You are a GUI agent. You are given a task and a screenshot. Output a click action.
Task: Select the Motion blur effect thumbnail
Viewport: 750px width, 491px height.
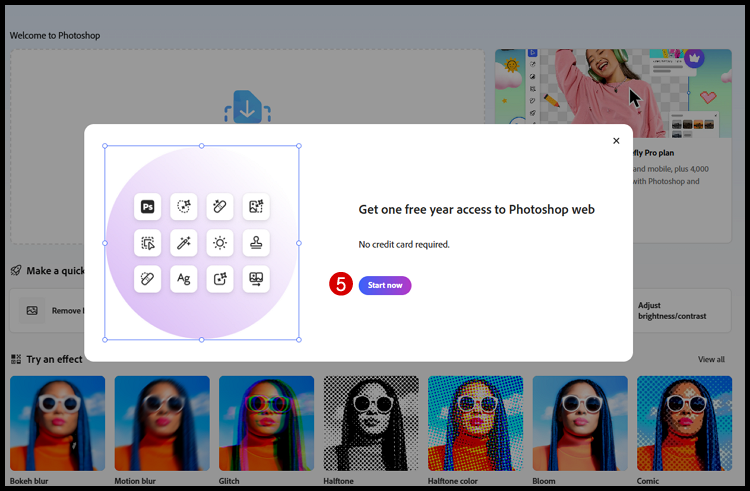[162, 423]
